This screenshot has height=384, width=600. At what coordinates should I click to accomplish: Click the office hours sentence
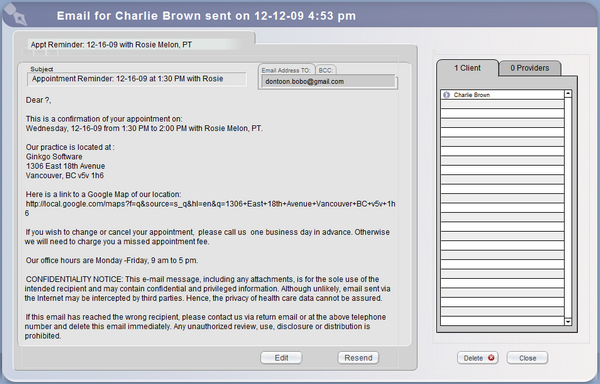tap(112, 260)
